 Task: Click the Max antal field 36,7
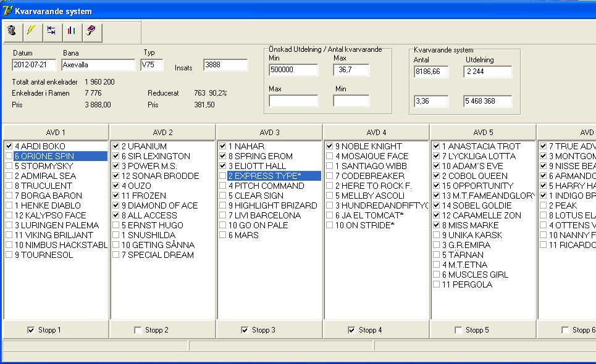click(x=351, y=70)
